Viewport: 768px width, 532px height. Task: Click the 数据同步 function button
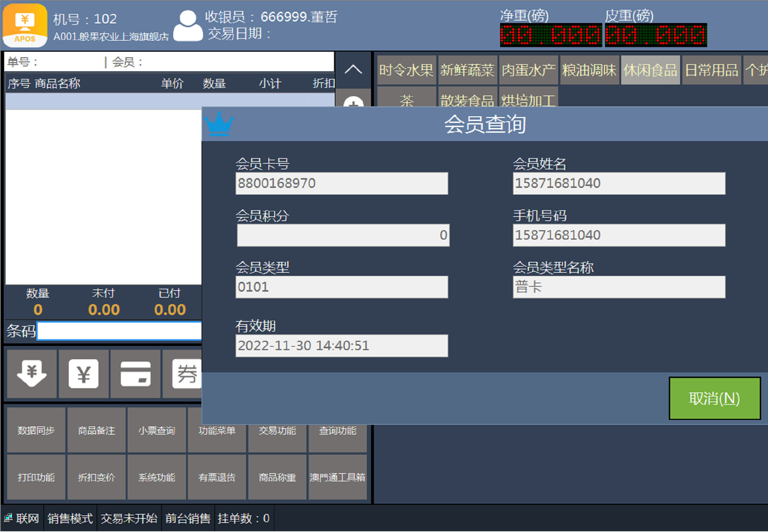point(36,430)
